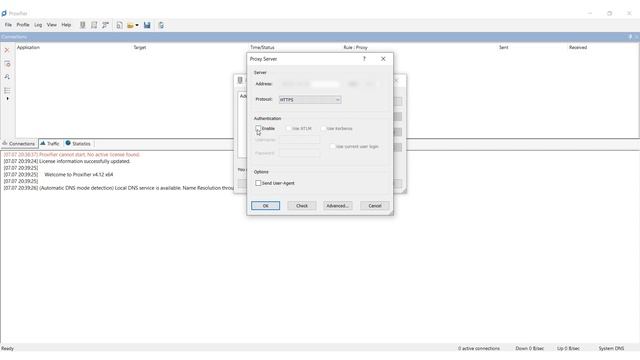
Task: Click the Password input field
Action: click(300, 153)
